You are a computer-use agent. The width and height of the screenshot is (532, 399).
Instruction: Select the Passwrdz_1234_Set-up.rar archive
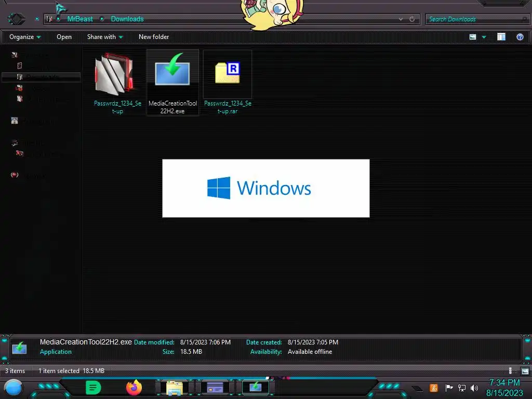[x=228, y=83]
